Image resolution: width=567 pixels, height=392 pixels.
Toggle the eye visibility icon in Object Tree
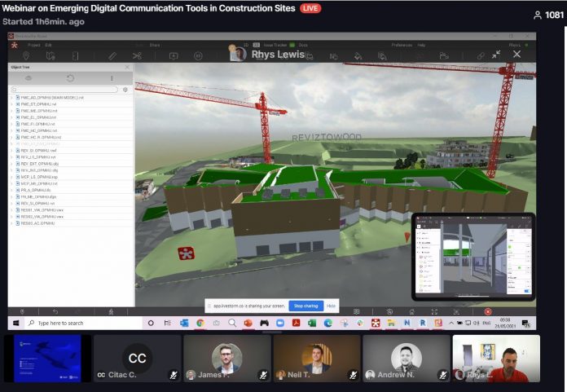[29, 78]
